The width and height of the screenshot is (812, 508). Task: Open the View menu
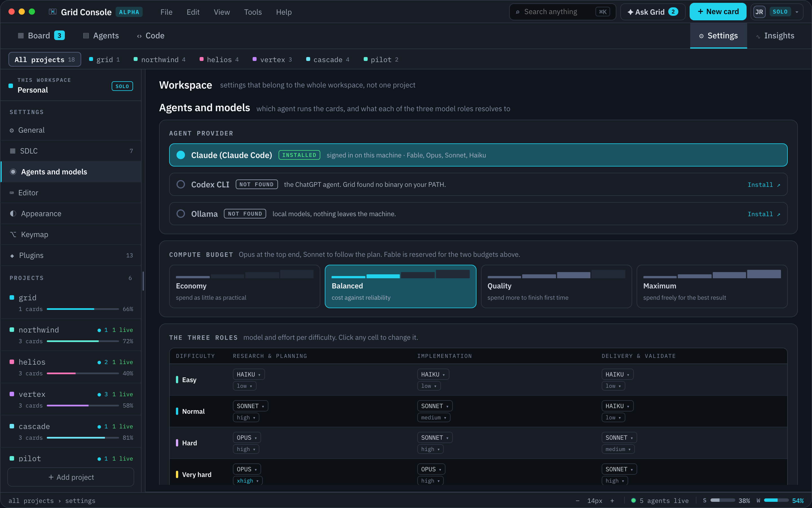[x=222, y=12]
